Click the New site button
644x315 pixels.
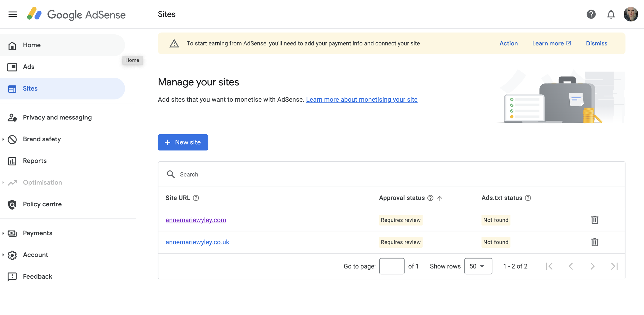tap(183, 142)
